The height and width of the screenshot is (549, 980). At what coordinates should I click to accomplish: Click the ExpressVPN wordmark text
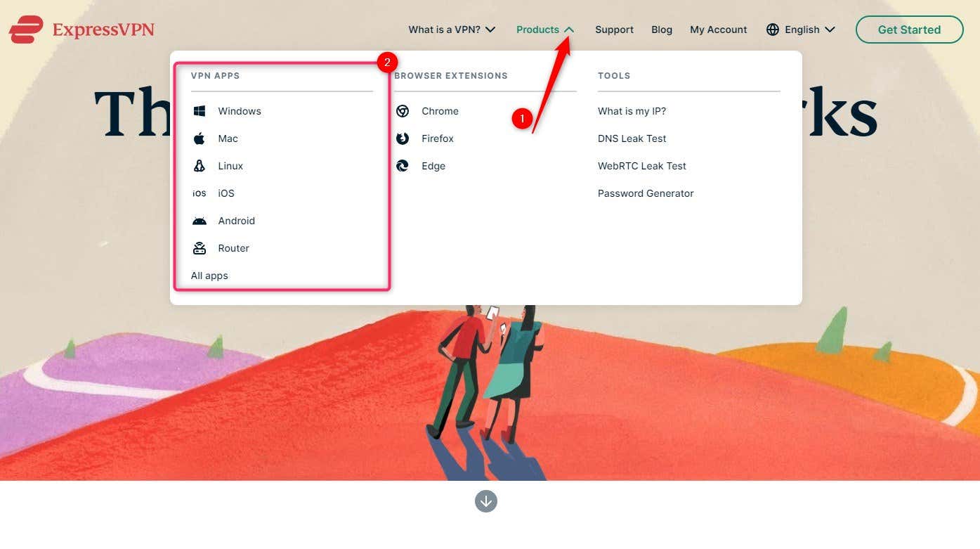click(x=103, y=30)
